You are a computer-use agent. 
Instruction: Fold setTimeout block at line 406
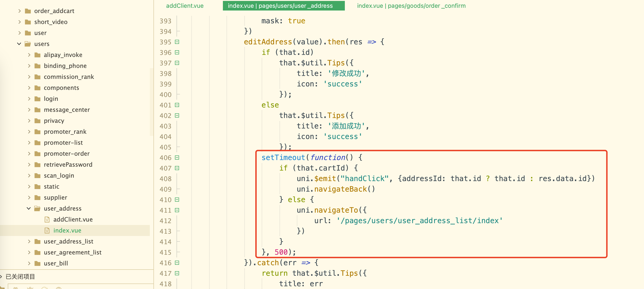177,157
